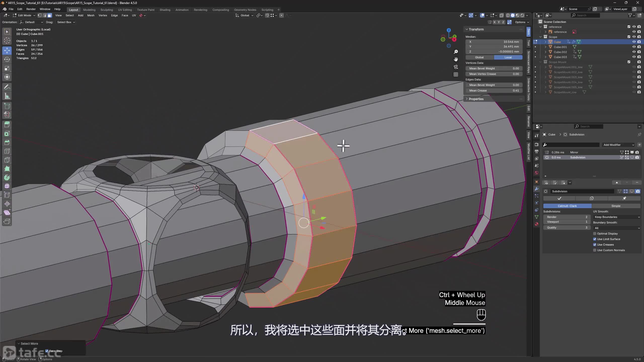This screenshot has width=644, height=362.
Task: Expand the Cube.001 tree item
Action: point(545,47)
